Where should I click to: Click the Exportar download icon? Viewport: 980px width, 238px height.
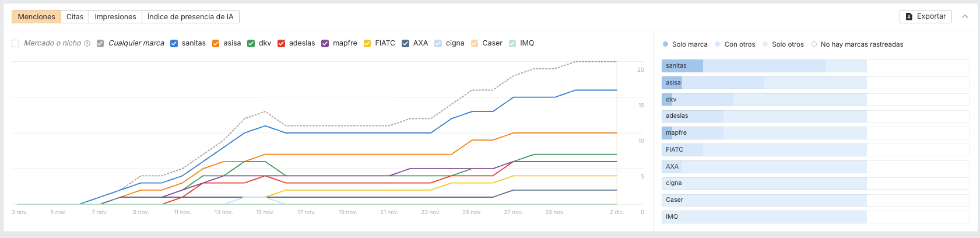coord(909,16)
